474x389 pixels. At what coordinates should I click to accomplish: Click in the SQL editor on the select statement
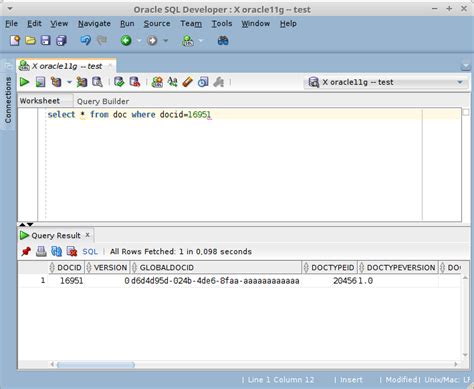click(x=129, y=115)
